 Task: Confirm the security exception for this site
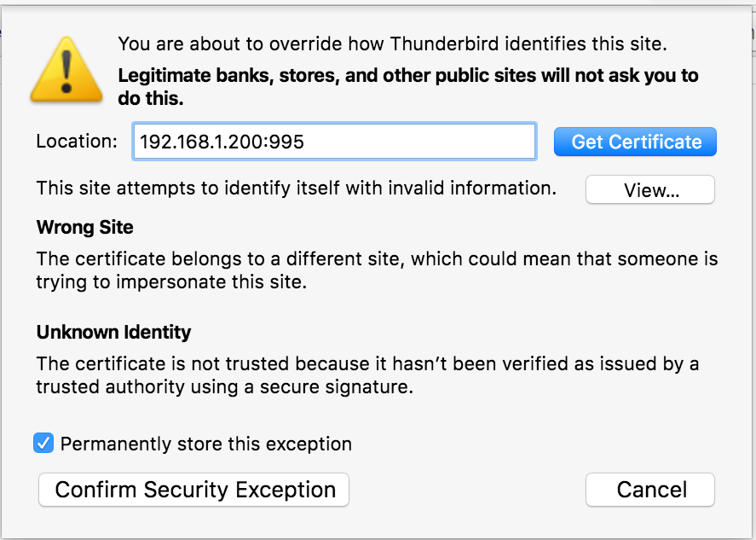tap(193, 490)
